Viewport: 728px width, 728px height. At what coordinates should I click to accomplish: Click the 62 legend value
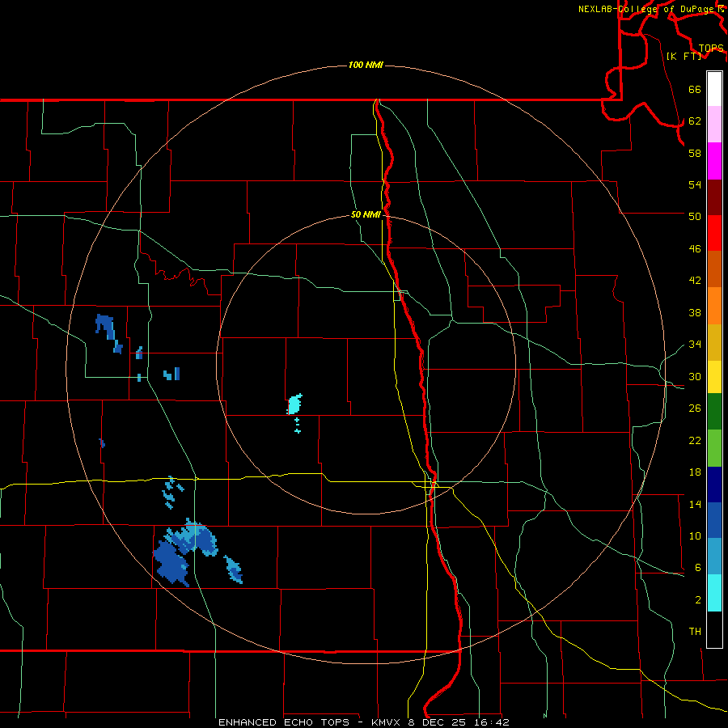point(695,121)
